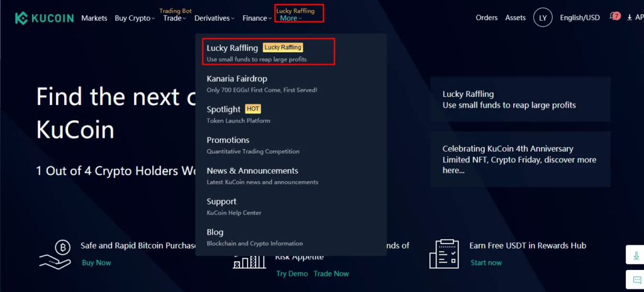
Task: Click the Bitcoin hand icon
Action: pos(55,254)
